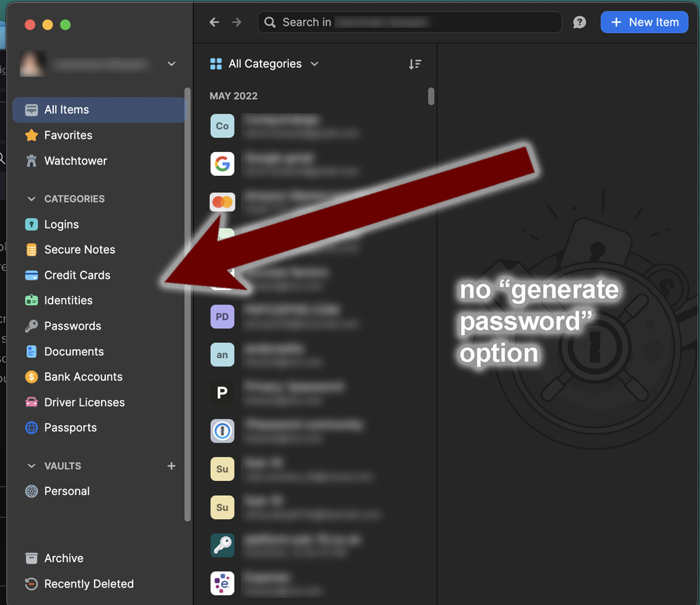Click the sort order icon
Image resolution: width=700 pixels, height=605 pixels.
[415, 64]
